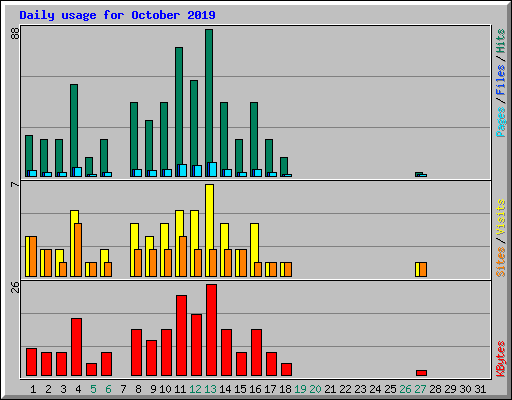Image resolution: width=512 pixels, height=400 pixels.
Task: Click day label 20 on the x-axis
Action: 315,389
